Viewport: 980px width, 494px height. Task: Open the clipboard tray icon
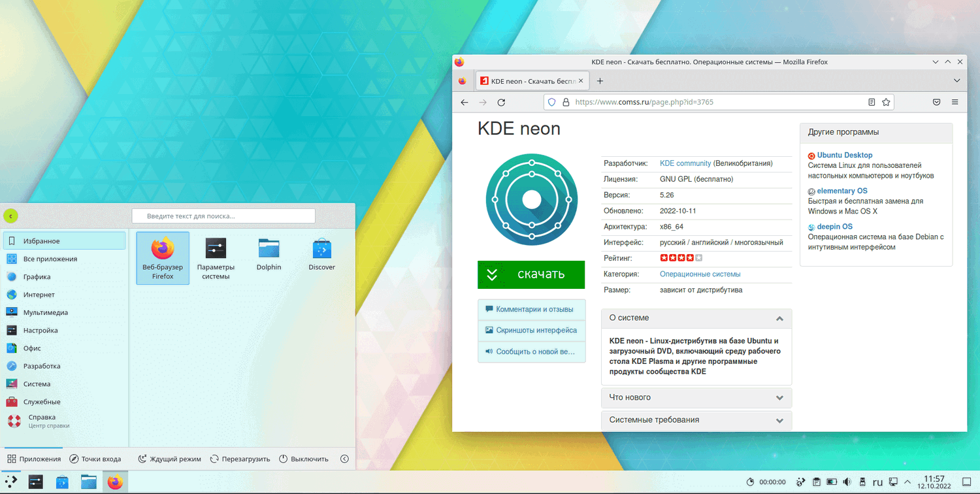click(817, 482)
